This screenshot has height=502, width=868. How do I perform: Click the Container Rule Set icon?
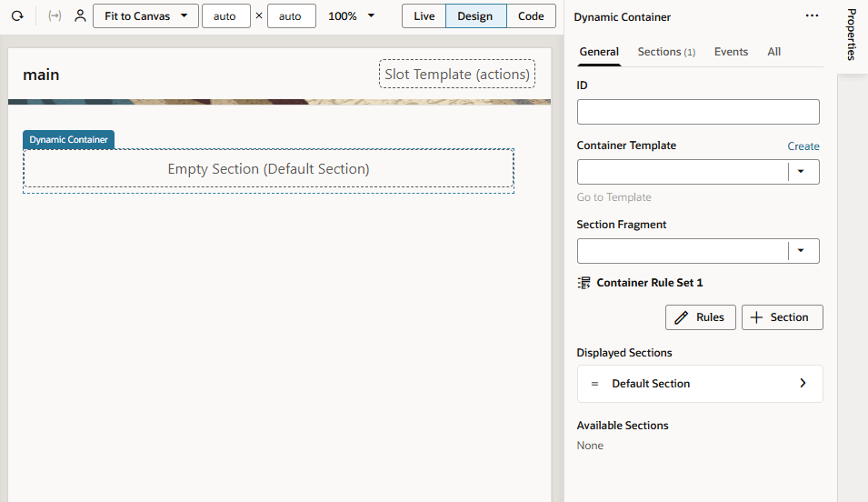(x=584, y=283)
